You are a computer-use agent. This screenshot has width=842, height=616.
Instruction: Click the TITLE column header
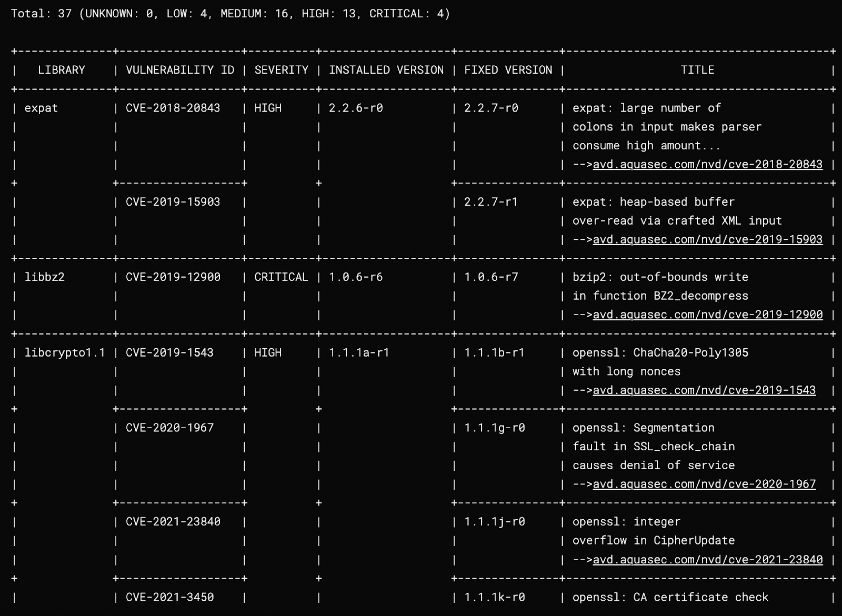pos(697,70)
